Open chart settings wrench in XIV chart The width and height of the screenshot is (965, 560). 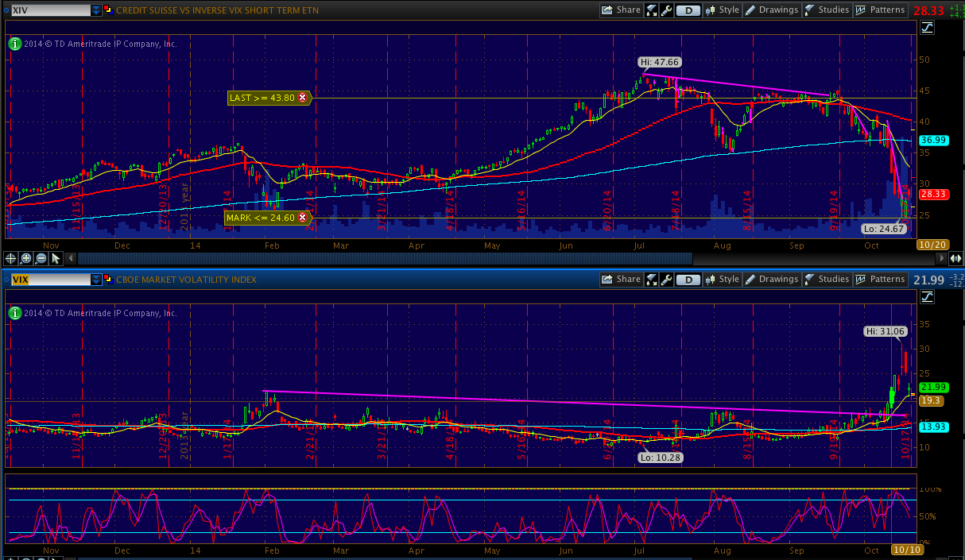(x=666, y=10)
